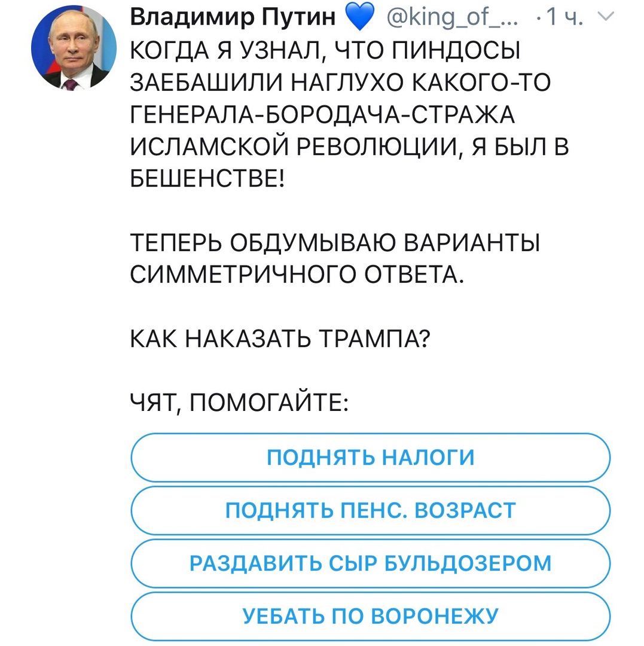Screen dimensions: 644x646
Task: Vote for ПОДНЯТЬ НАЛОГИ poll option
Action: [x=371, y=458]
